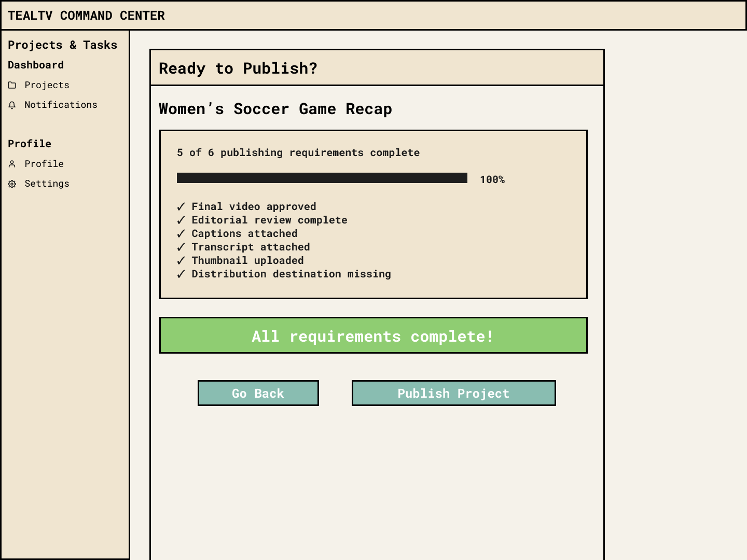Click the 100% progress value
This screenshot has width=747, height=560.
pos(492,179)
